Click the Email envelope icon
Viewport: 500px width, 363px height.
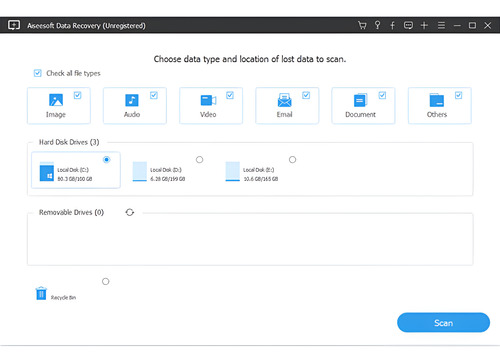pyautogui.click(x=284, y=100)
